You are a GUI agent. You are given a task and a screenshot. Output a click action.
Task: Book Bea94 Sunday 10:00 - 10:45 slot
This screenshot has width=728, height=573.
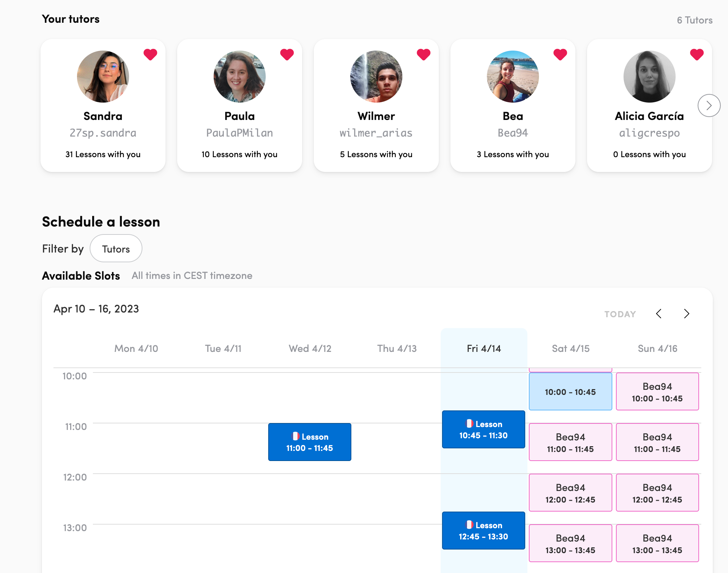pyautogui.click(x=657, y=392)
